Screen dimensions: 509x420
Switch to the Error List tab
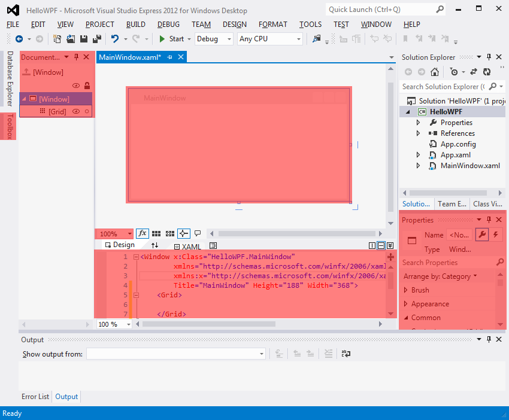point(35,396)
